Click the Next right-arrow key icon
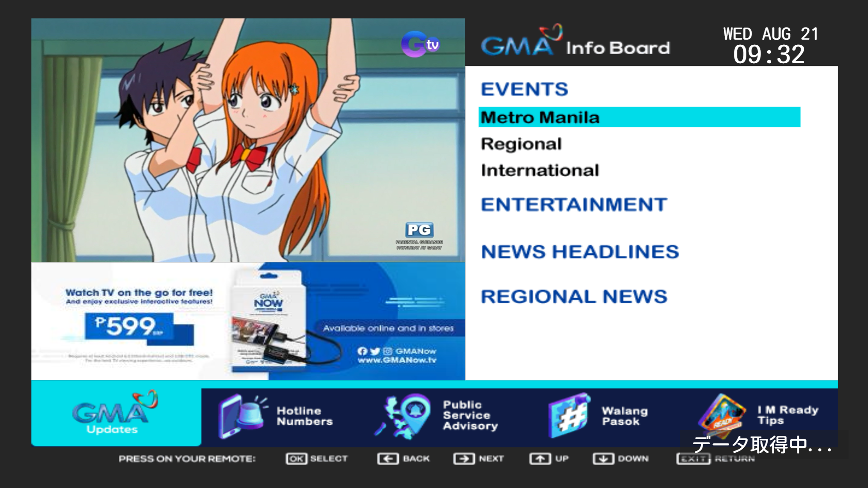 point(464,459)
